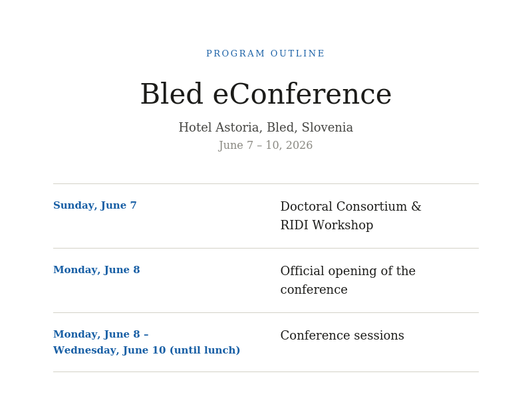532x420 pixels.
Task: Click the bottom divider below Conference sessions
Action: 266,371
